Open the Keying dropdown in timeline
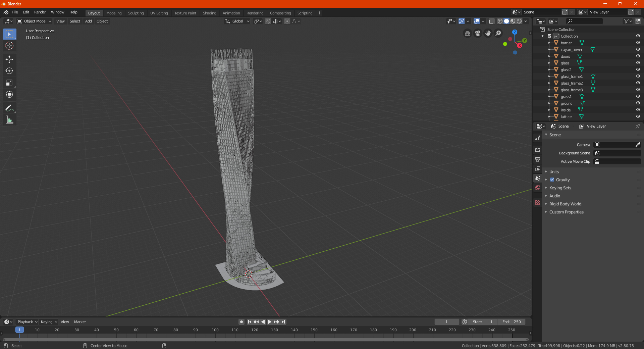Viewport: 644px width, 349px height. 49,322
